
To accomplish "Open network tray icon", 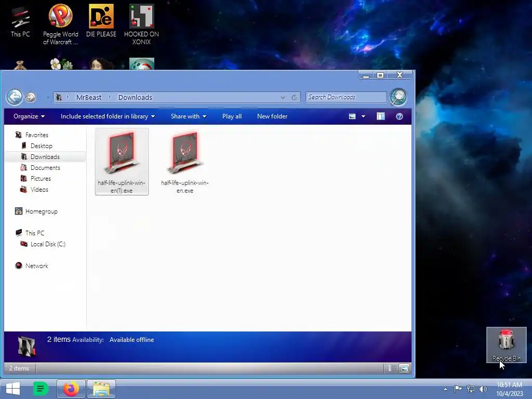I will 471,389.
